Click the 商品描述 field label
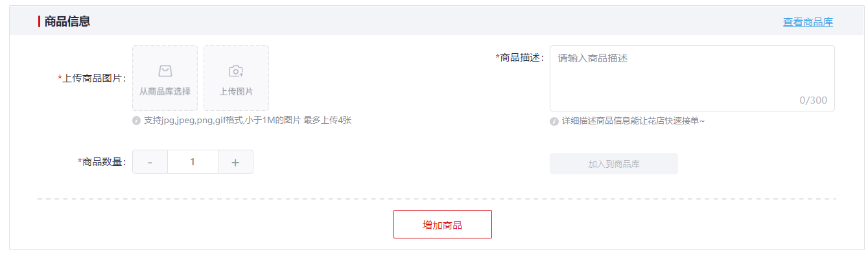 (x=520, y=58)
